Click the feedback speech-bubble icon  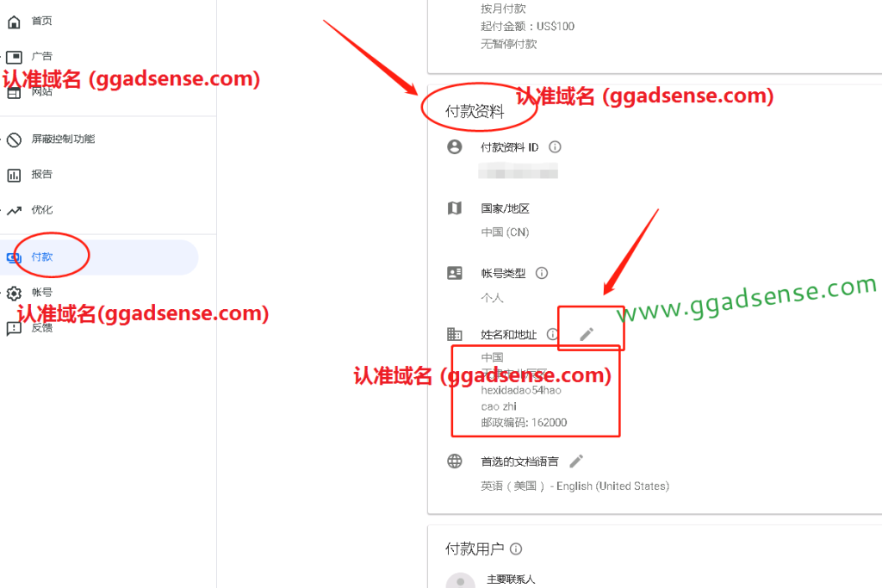14,328
